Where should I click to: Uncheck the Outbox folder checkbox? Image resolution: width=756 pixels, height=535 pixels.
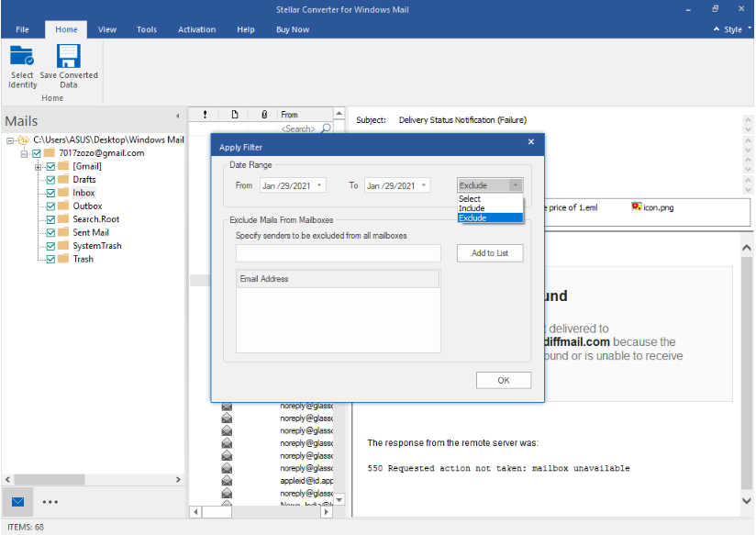click(50, 206)
